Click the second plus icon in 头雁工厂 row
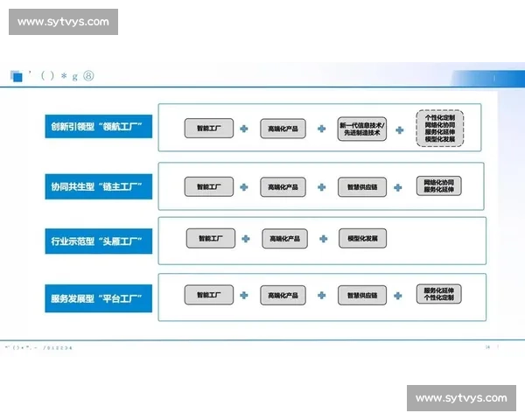 [323, 238]
